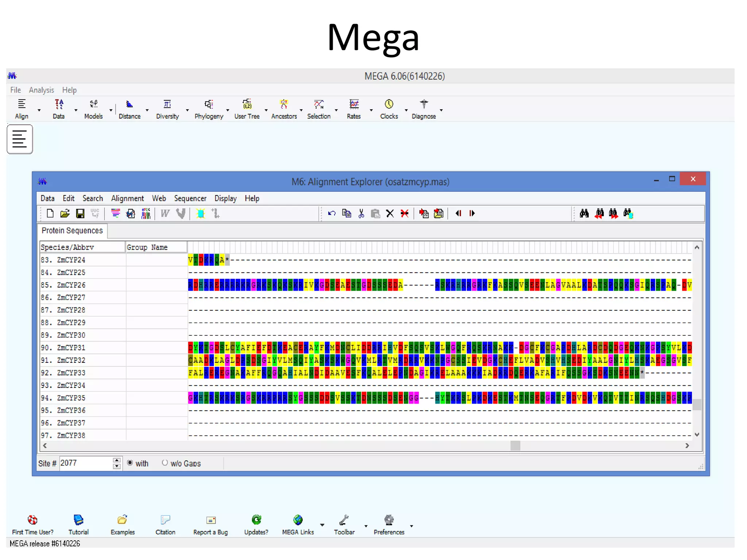The height and width of the screenshot is (560, 747).
Task: Open an alignment file with folder icon
Action: click(x=65, y=213)
